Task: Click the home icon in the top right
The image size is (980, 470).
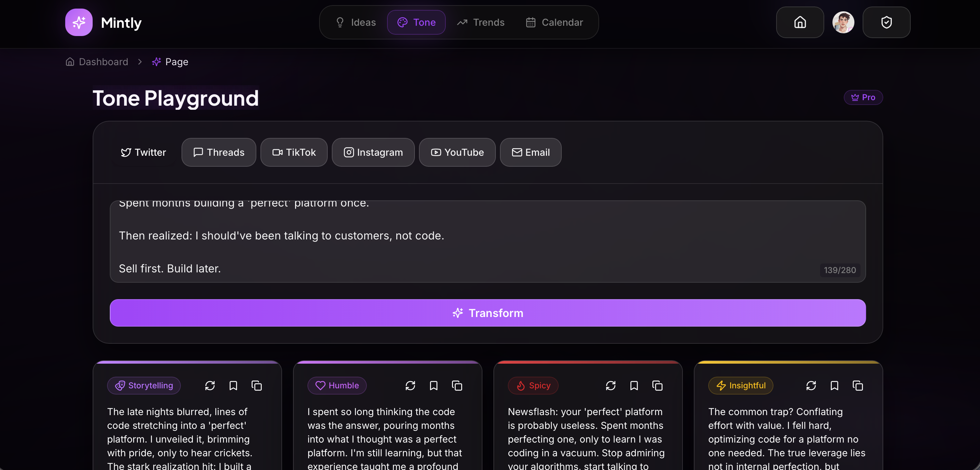Action: point(799,22)
